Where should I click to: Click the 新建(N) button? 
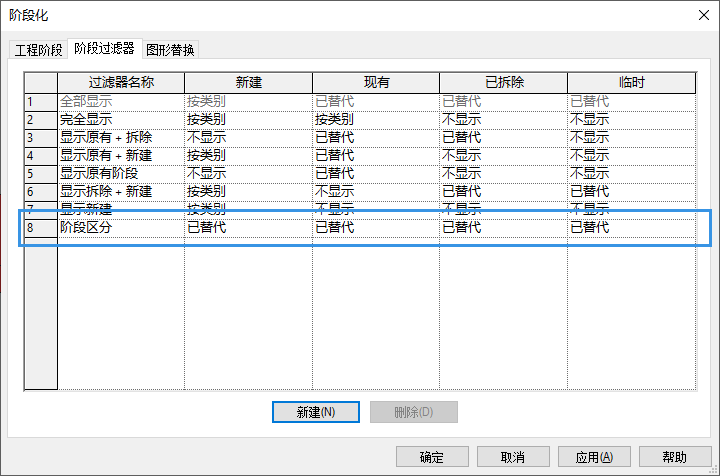click(316, 412)
